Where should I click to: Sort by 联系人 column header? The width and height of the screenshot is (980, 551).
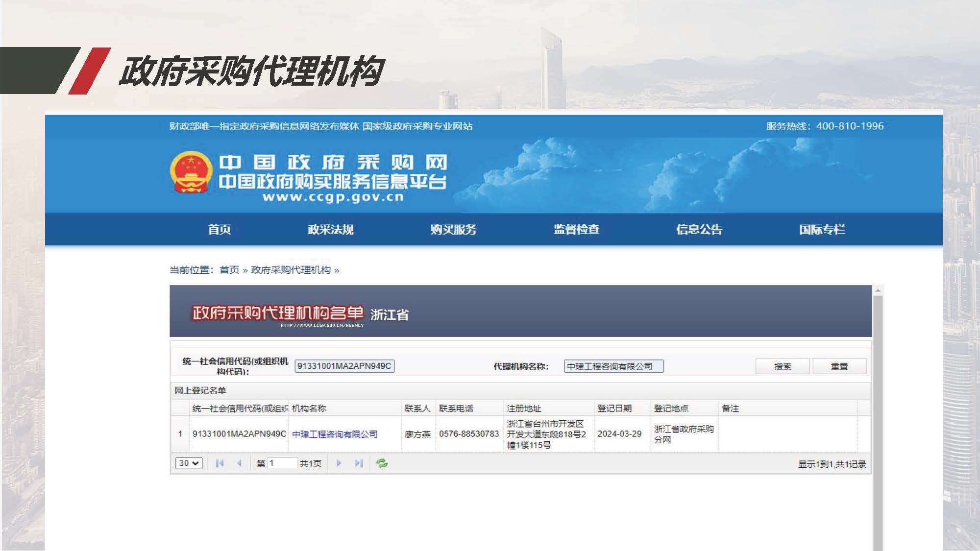(x=418, y=408)
